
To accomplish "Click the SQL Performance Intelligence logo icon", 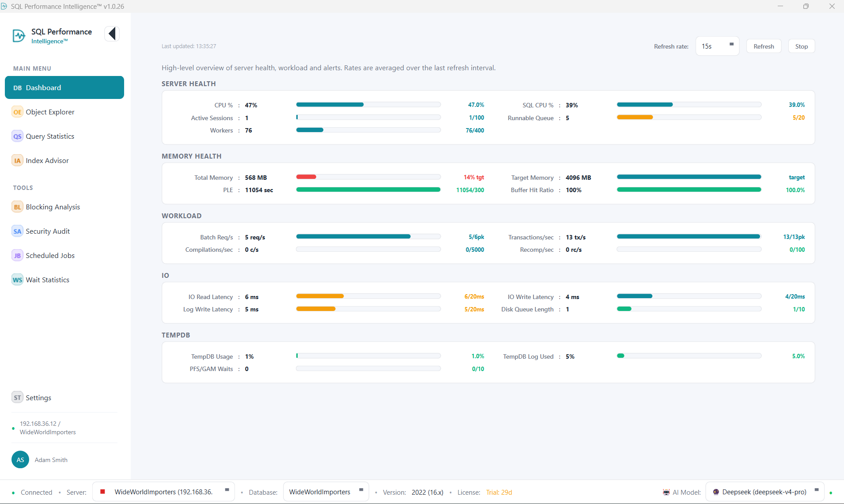I will [x=19, y=36].
